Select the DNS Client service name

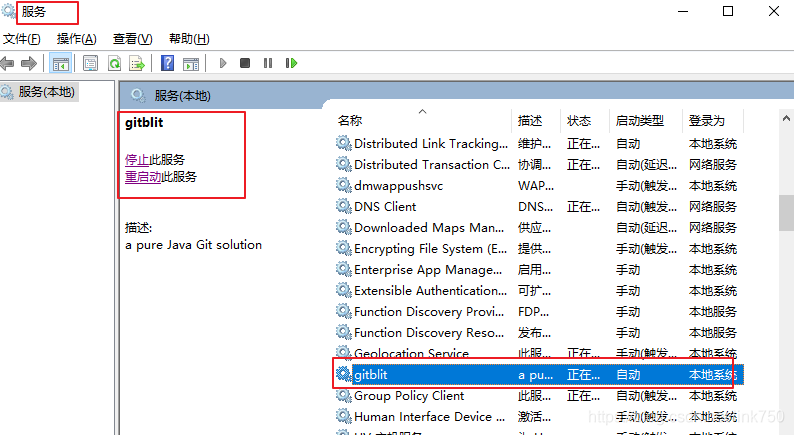pos(385,207)
